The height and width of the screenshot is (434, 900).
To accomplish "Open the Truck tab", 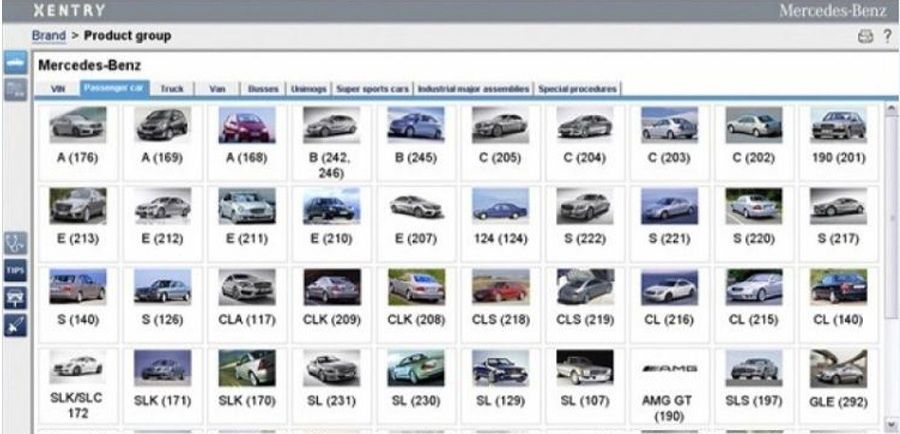I will [172, 89].
